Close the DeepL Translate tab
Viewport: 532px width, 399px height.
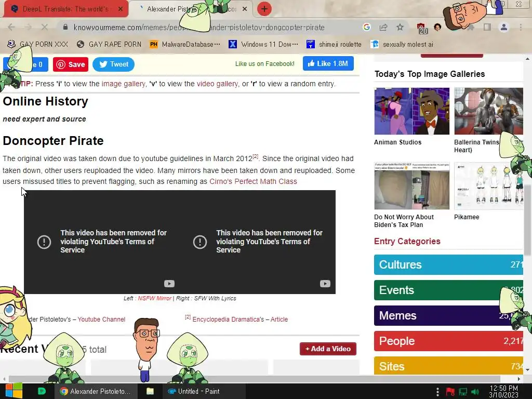click(x=121, y=9)
